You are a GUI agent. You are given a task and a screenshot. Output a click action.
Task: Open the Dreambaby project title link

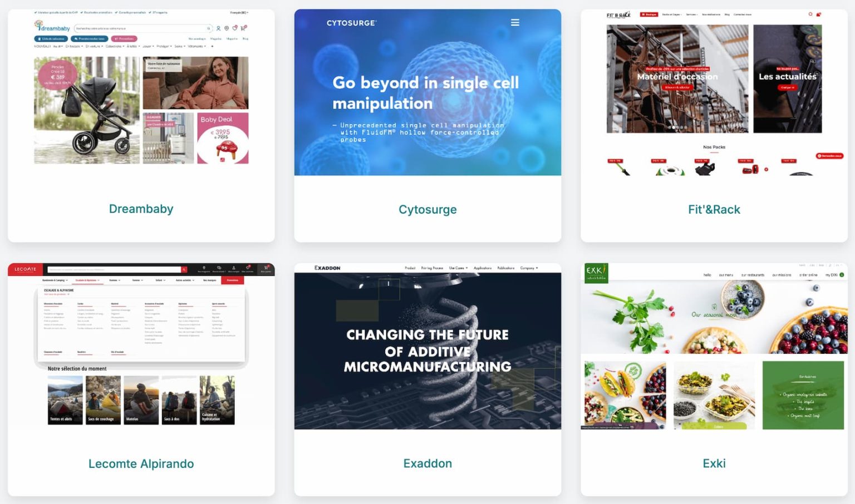point(141,209)
